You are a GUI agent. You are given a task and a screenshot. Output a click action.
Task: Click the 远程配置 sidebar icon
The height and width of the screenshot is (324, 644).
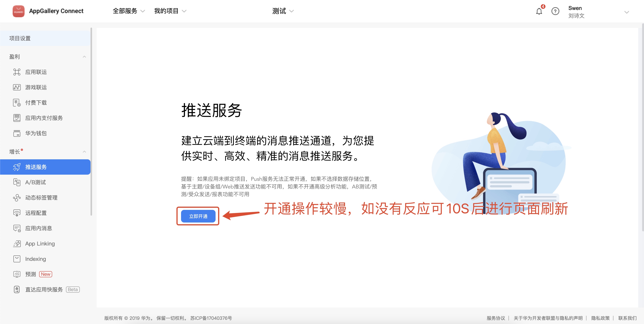pyautogui.click(x=17, y=213)
